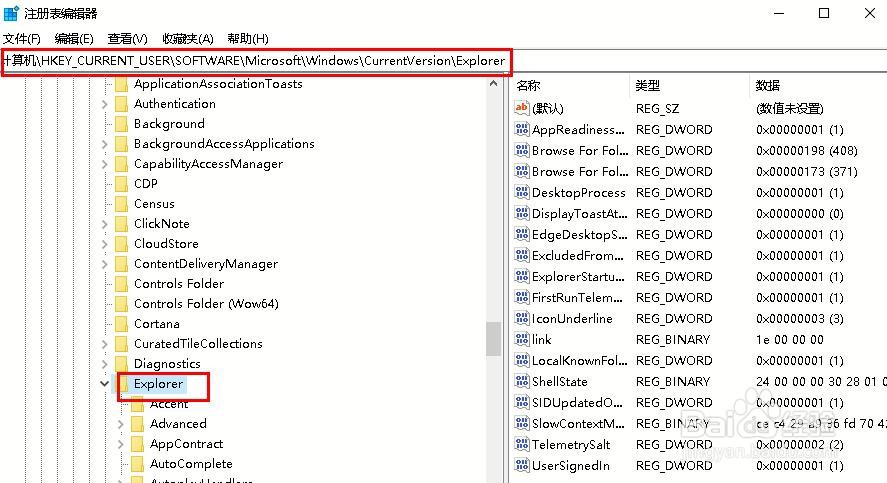Select the Cortana key folder icon
The height and width of the screenshot is (483, 887).
coord(121,324)
